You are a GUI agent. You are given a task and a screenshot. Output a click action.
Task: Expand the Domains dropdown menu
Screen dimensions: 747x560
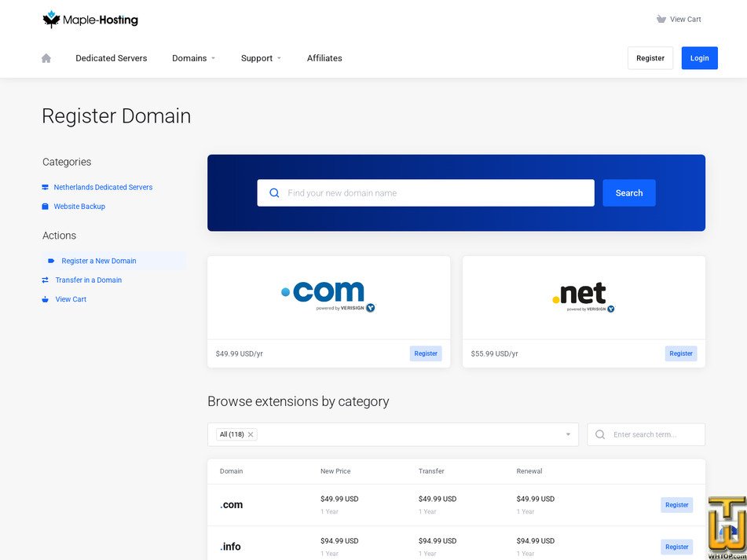point(193,58)
